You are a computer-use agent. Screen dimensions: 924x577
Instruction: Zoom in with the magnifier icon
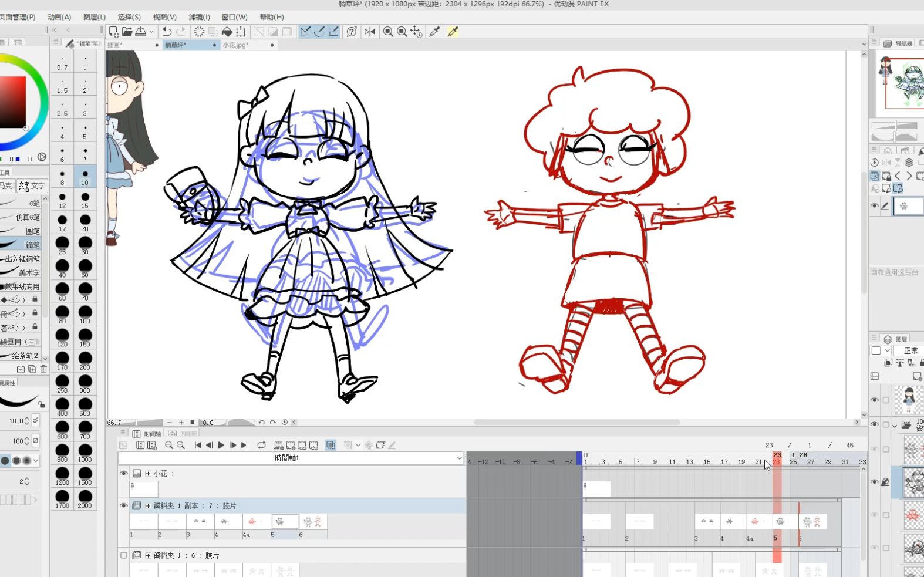click(x=388, y=32)
